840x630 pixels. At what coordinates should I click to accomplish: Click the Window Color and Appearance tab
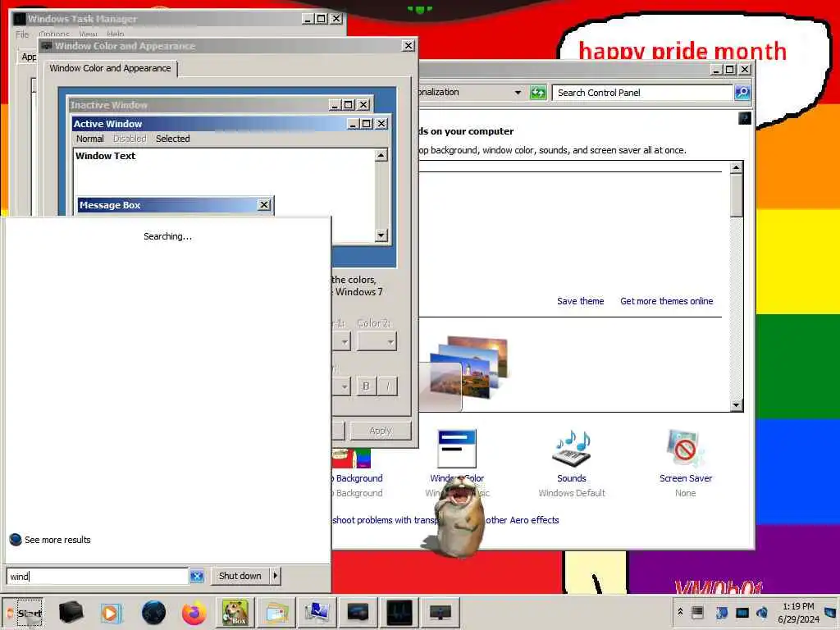click(x=110, y=68)
